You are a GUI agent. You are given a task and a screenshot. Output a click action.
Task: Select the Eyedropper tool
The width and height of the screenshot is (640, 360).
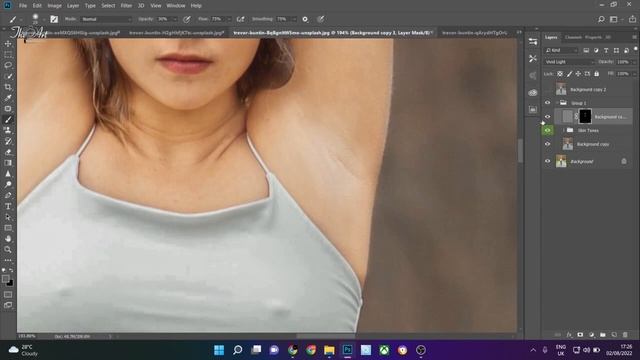pos(8,98)
